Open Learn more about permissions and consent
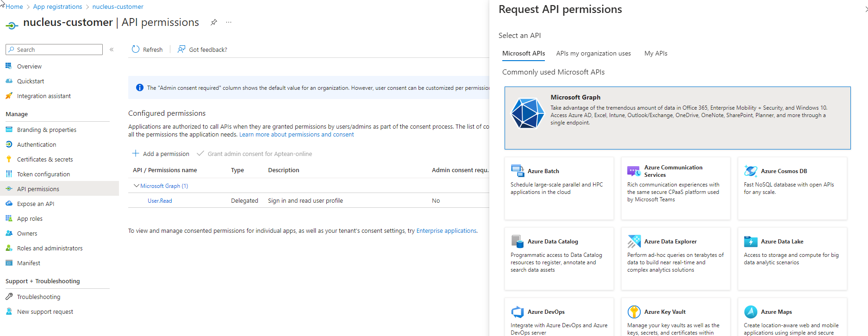Image resolution: width=868 pixels, height=336 pixels. (296, 134)
